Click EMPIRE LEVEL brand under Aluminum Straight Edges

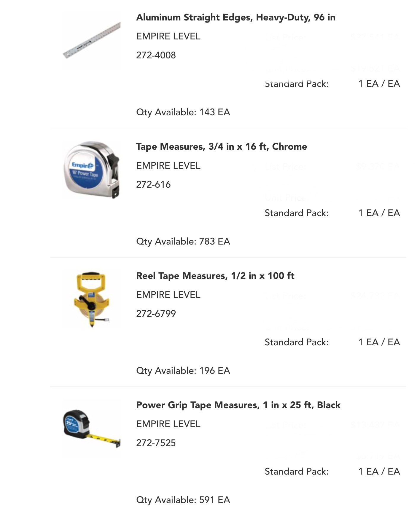168,36
